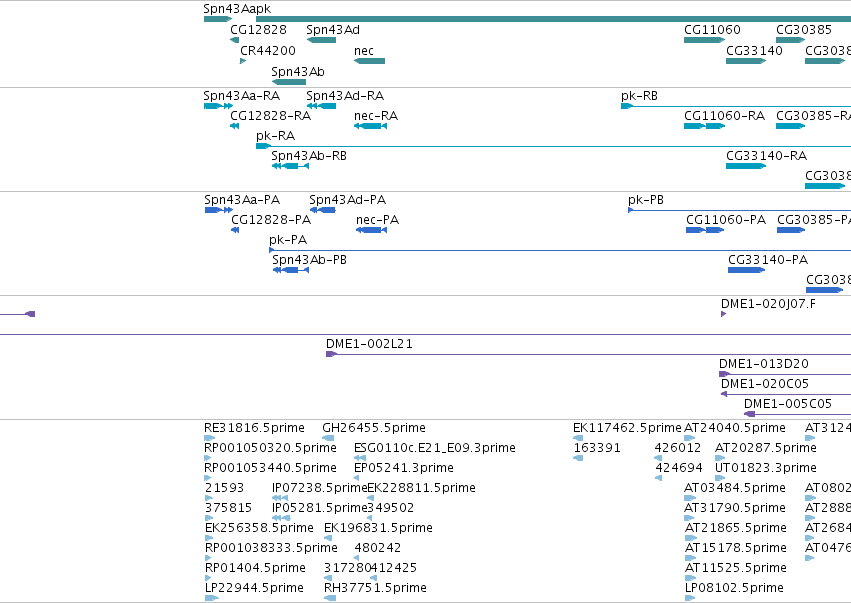This screenshot has height=603, width=851.
Task: Click the Spn43Ad-RA transcript label
Action: pyautogui.click(x=345, y=96)
